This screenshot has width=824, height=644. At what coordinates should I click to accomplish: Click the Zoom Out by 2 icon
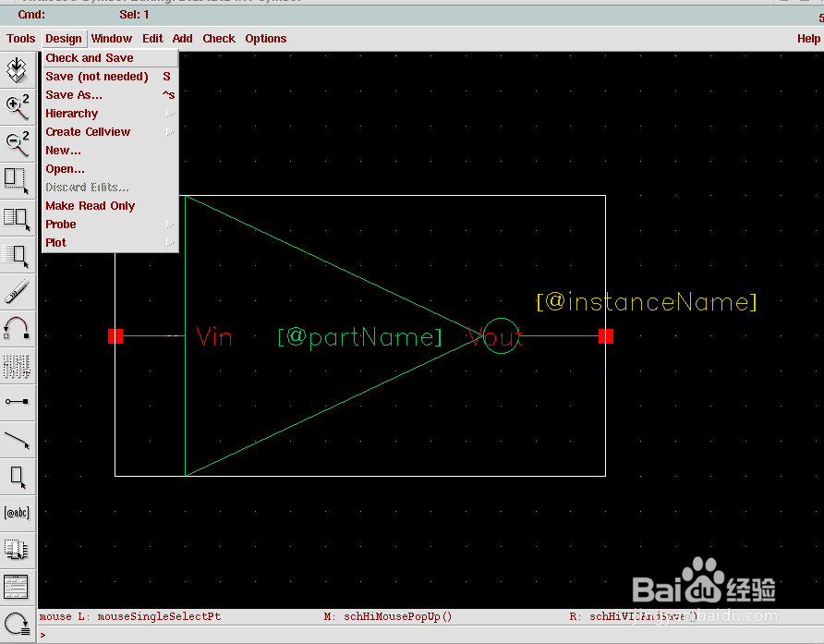(18, 144)
